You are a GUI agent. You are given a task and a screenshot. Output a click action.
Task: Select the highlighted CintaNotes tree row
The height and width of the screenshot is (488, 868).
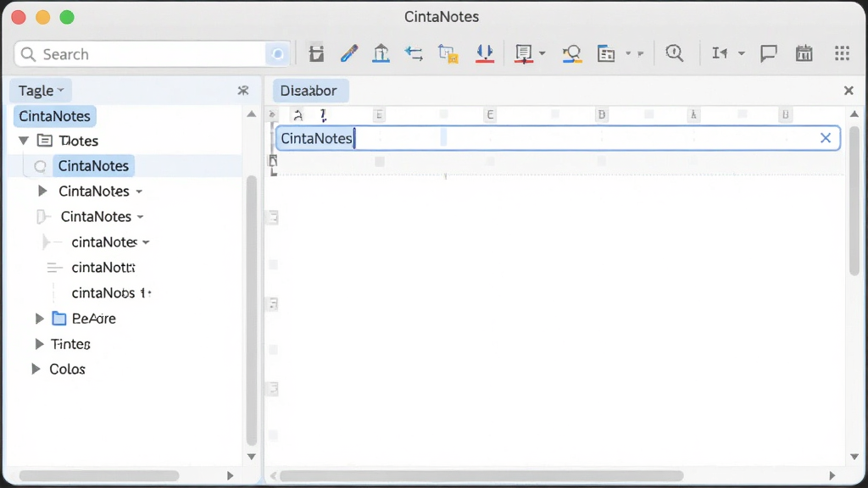125,166
